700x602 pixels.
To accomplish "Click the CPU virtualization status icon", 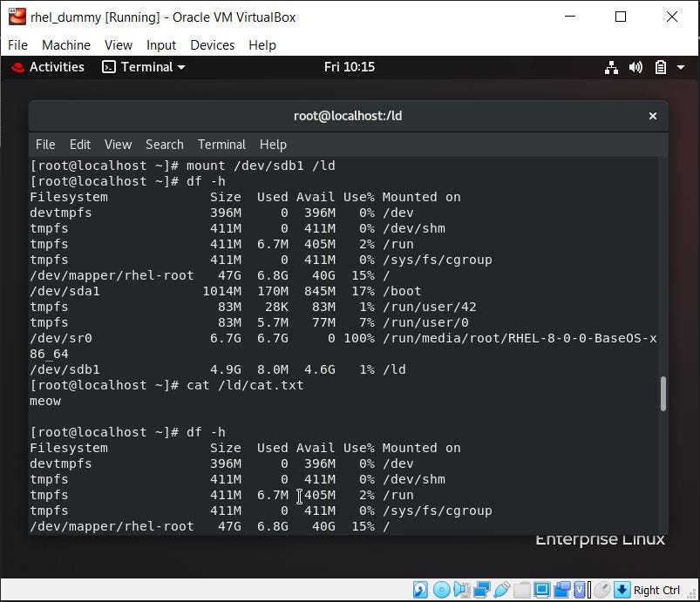I will tap(580, 590).
